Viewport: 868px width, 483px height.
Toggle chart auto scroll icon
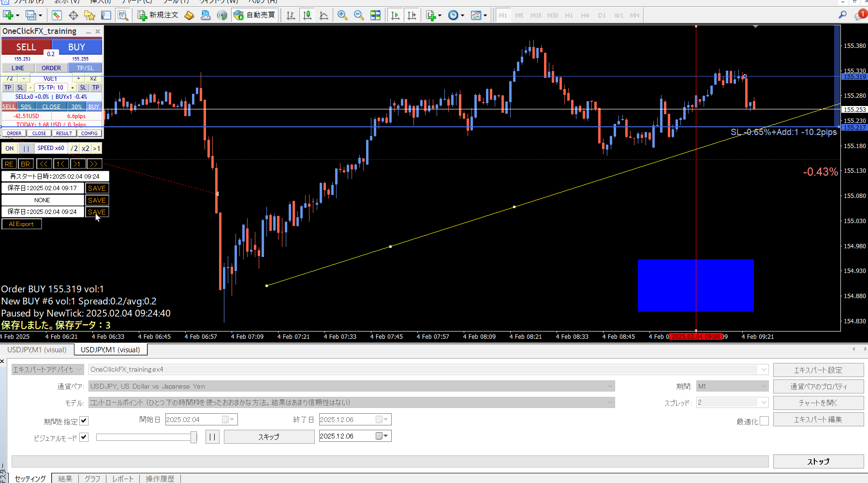[395, 15]
